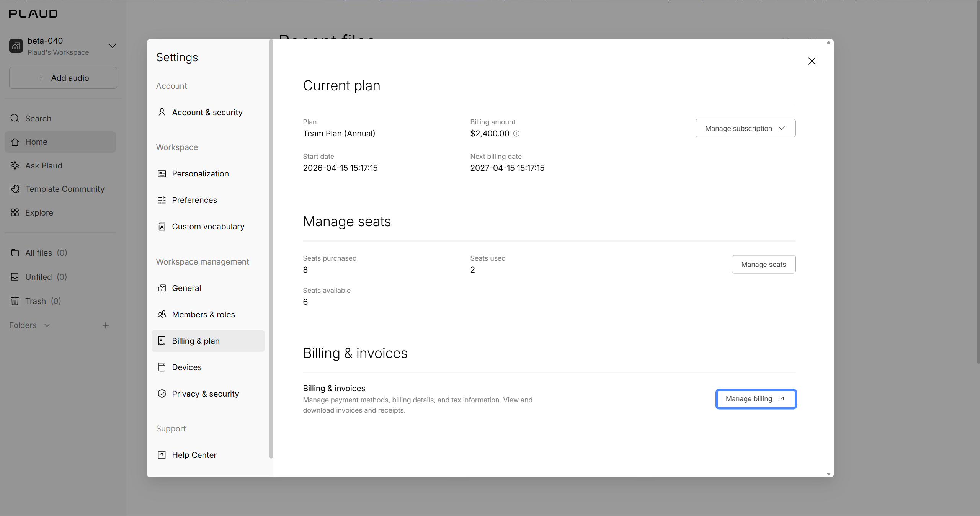
Task: Expand the workspace switcher chevron
Action: coord(113,46)
